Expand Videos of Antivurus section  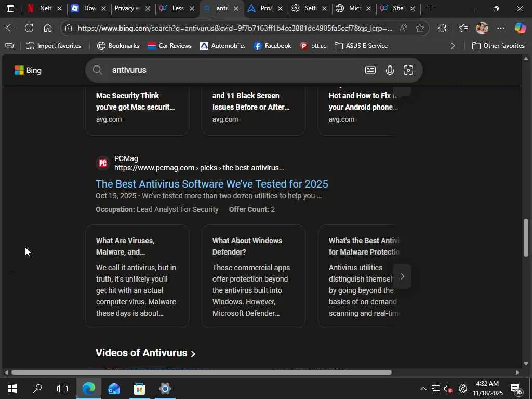click(x=145, y=353)
